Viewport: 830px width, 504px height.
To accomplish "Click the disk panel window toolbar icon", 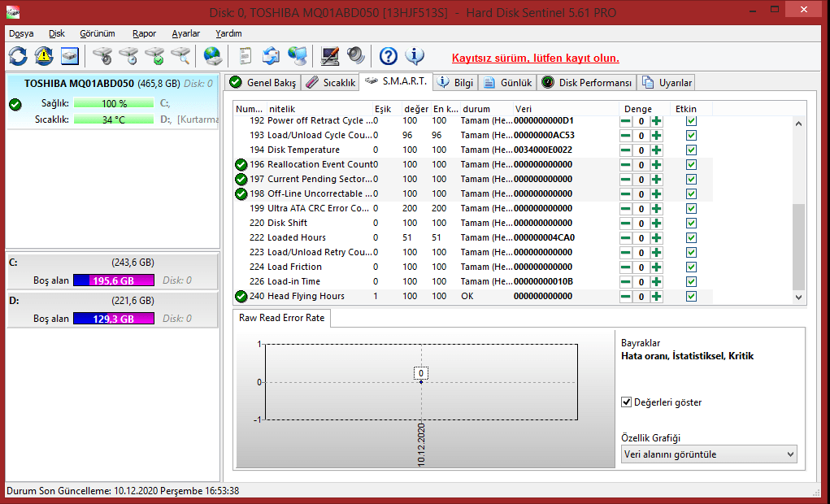I will [69, 55].
